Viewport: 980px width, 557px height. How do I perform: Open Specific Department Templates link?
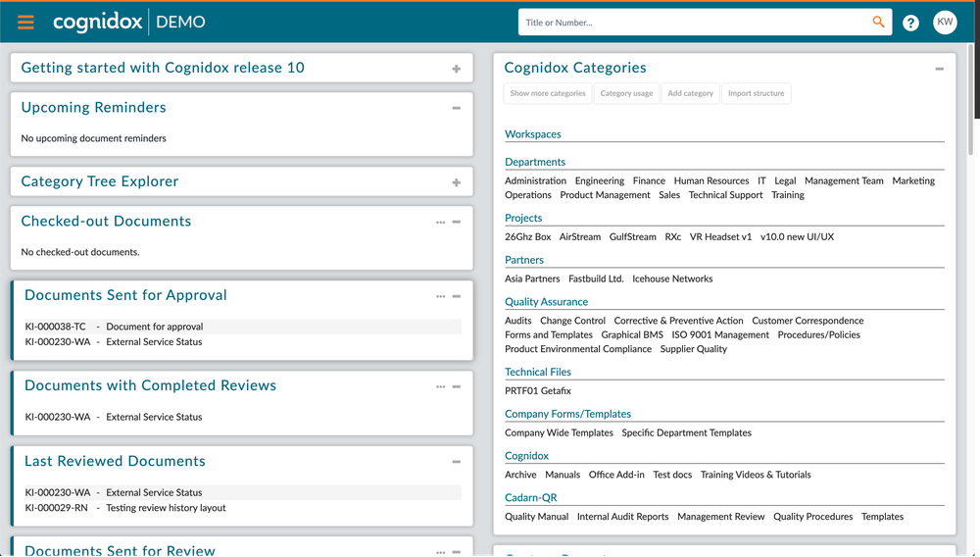(x=686, y=432)
